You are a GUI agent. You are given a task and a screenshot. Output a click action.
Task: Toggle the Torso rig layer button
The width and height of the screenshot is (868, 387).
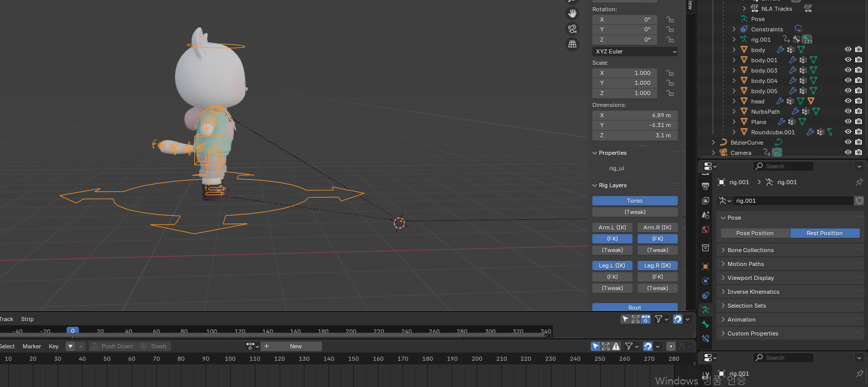pyautogui.click(x=635, y=201)
